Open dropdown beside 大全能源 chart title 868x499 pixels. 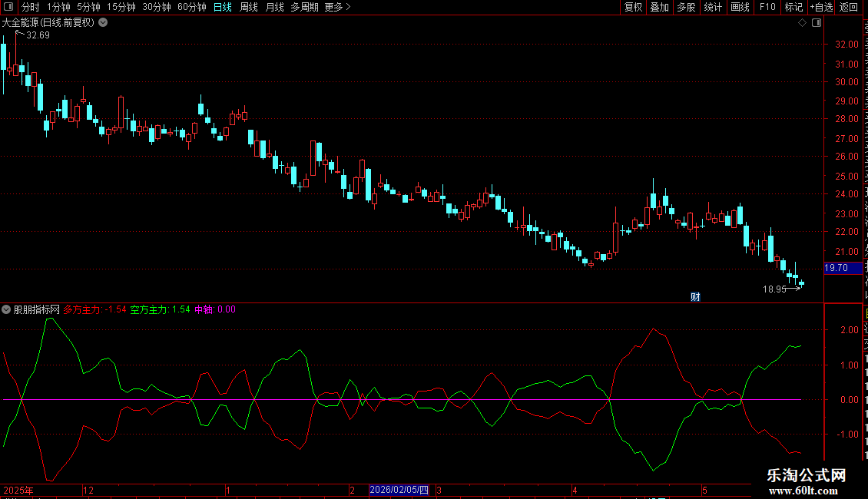click(x=103, y=23)
